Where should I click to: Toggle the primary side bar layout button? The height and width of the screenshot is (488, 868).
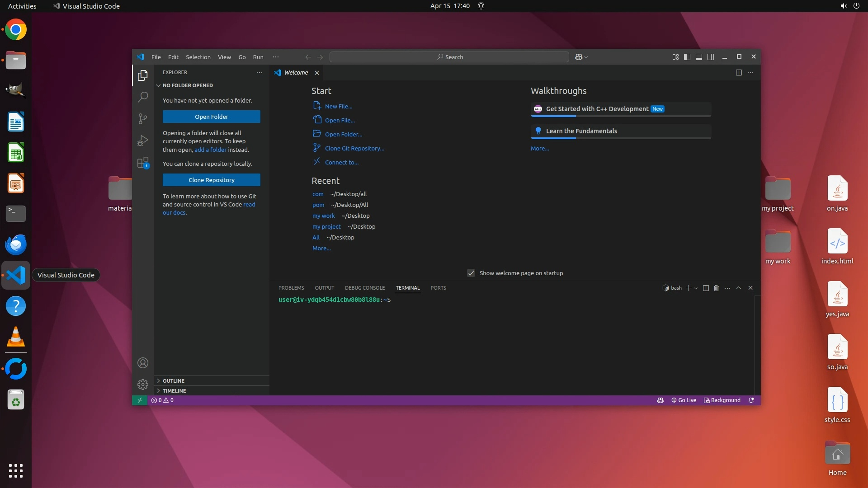(687, 57)
